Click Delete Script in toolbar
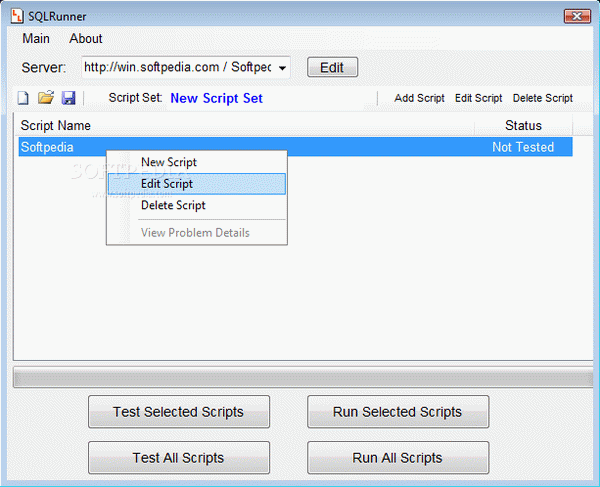Viewport: 600px width, 487px height. pos(543,98)
